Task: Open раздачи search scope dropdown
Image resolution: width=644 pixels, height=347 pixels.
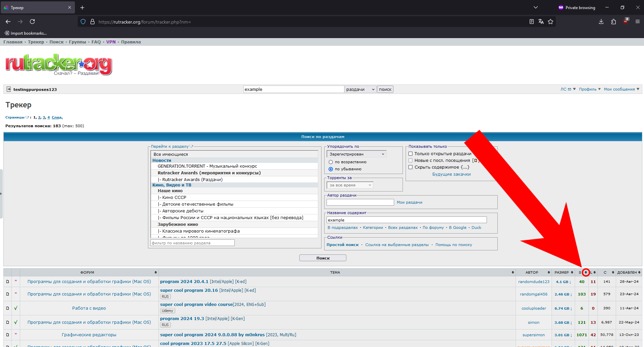Action: (360, 89)
